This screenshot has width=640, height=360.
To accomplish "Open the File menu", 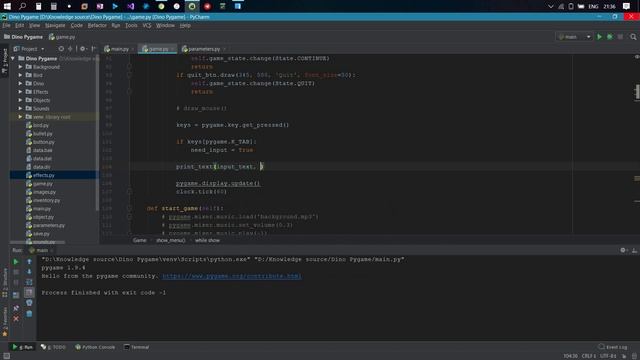I will point(6,25).
